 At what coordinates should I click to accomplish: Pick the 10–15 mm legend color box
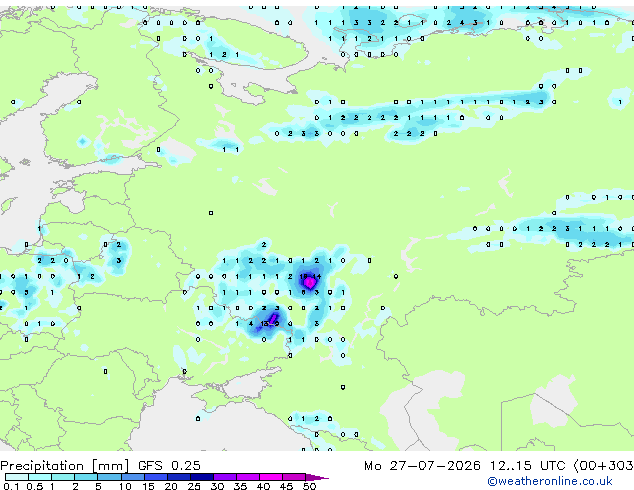(x=132, y=477)
